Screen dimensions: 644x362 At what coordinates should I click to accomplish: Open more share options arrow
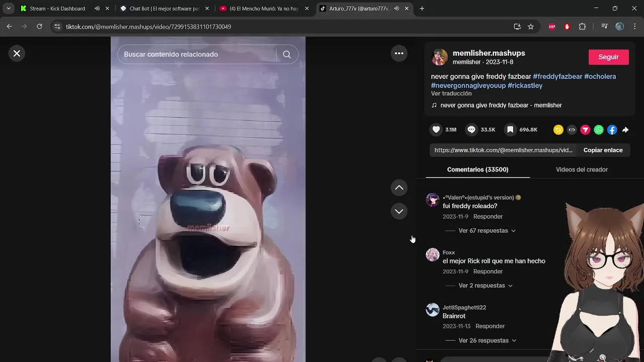[625, 130]
